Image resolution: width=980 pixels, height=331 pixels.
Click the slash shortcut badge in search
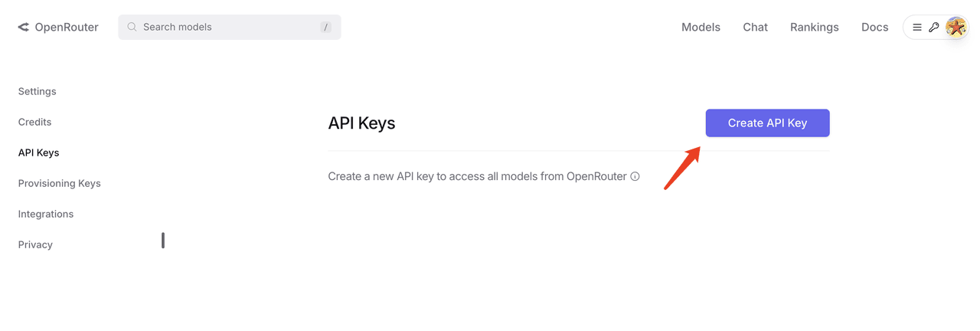(326, 27)
